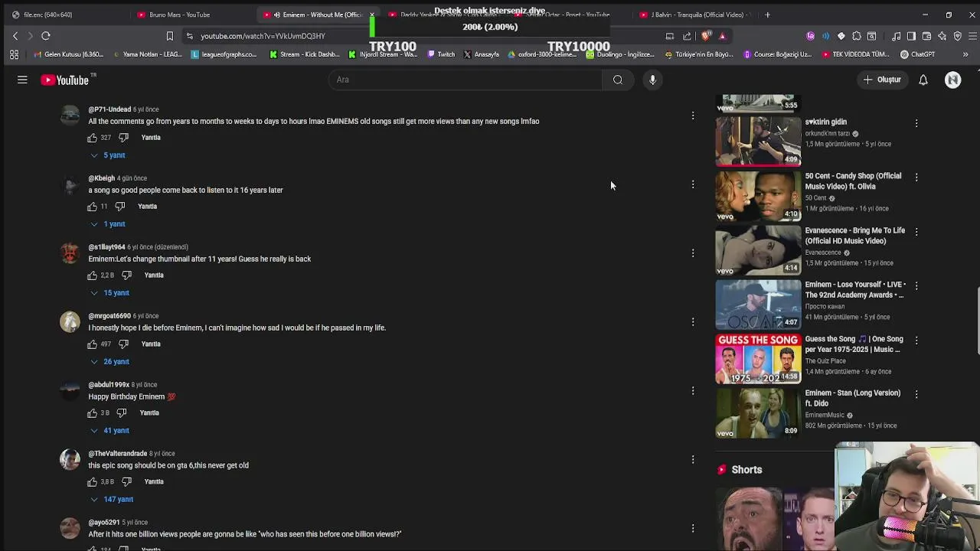Dislike the comment by @mrgoat6690
The image size is (980, 551).
pos(124,344)
